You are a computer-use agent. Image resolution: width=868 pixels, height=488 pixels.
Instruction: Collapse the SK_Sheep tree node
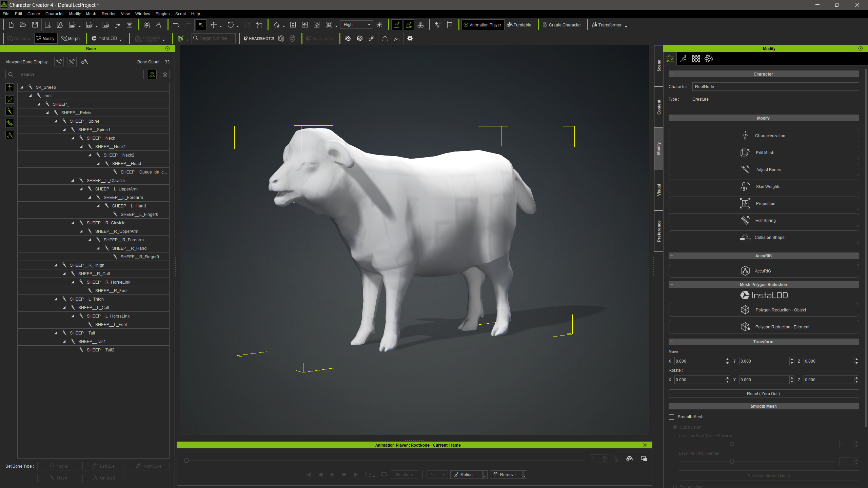pos(22,87)
